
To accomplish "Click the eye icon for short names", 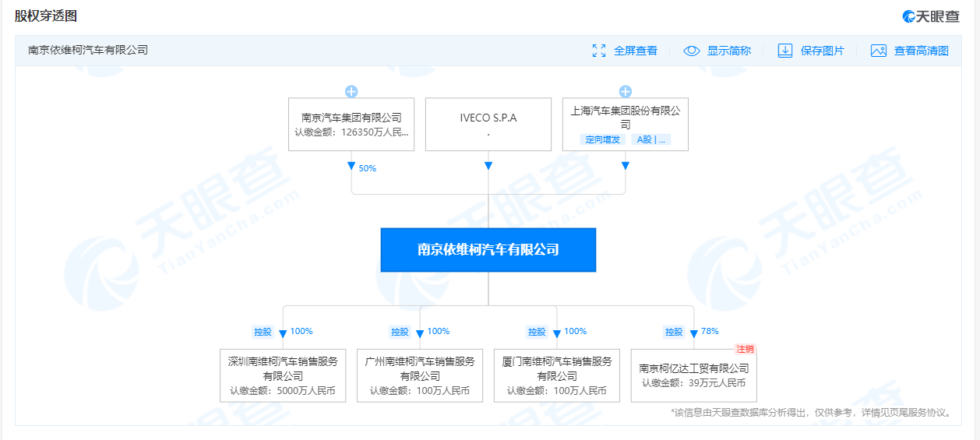I will [692, 51].
